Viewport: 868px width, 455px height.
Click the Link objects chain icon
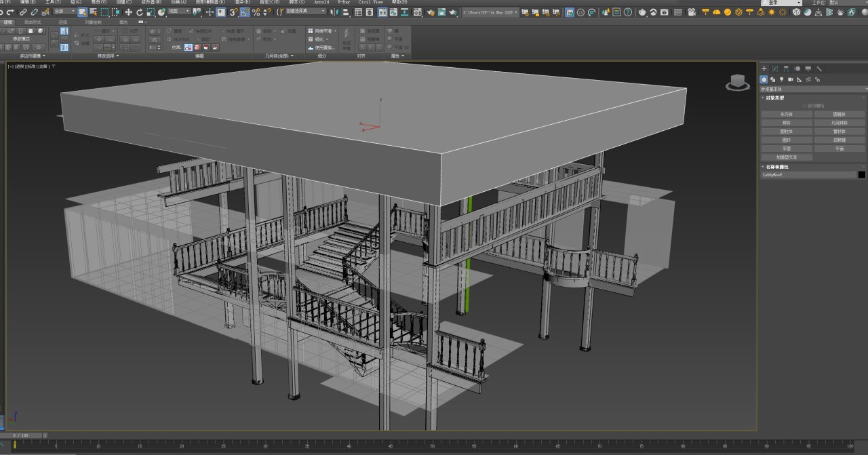(24, 12)
